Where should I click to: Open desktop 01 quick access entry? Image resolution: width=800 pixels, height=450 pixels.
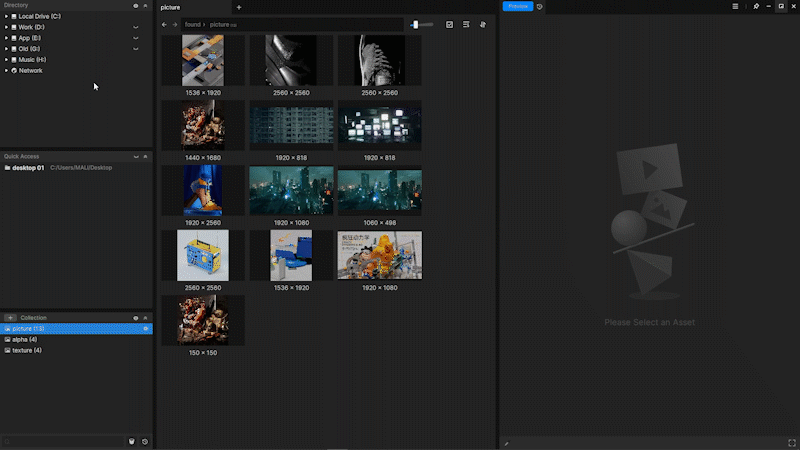point(76,167)
